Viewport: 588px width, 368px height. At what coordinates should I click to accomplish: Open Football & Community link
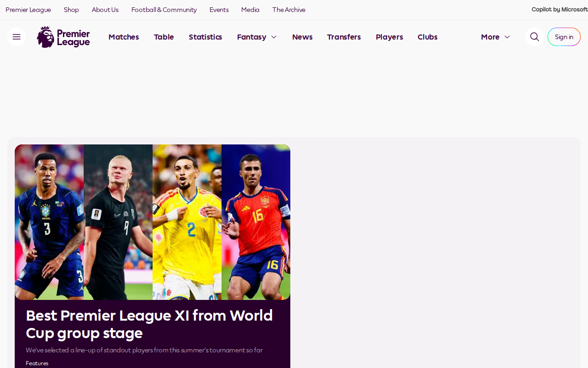[164, 10]
